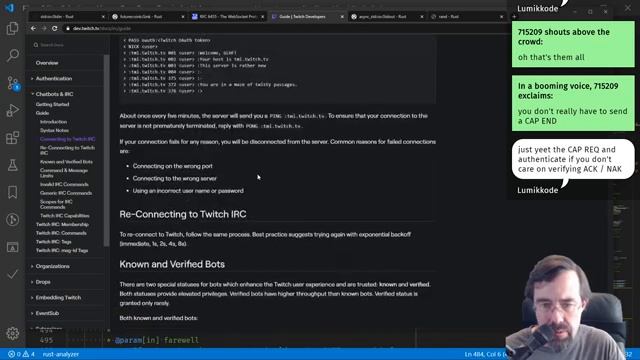Go to Connecting to Twitch IRC link
Image resolution: width=640 pixels, height=360 pixels.
[x=67, y=139]
